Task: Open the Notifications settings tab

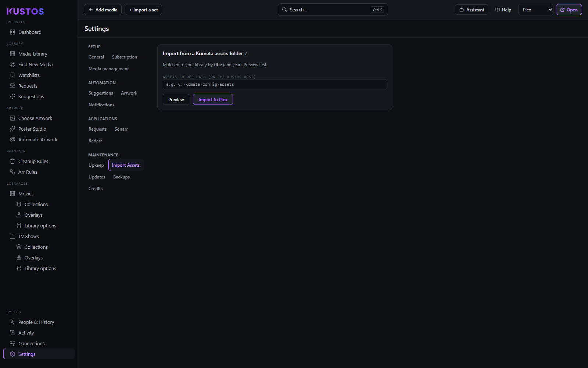Action: [101, 105]
